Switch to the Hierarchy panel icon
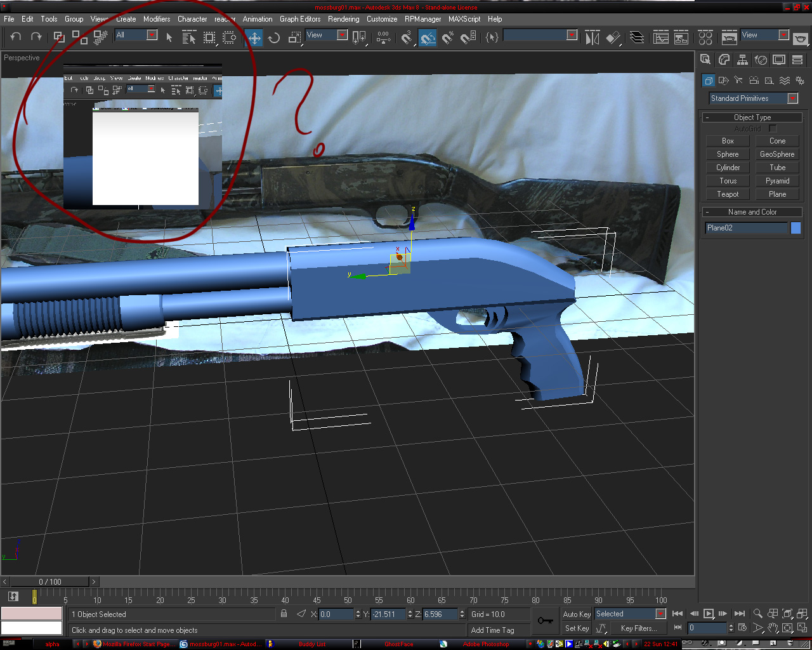812x650 pixels. [742, 60]
